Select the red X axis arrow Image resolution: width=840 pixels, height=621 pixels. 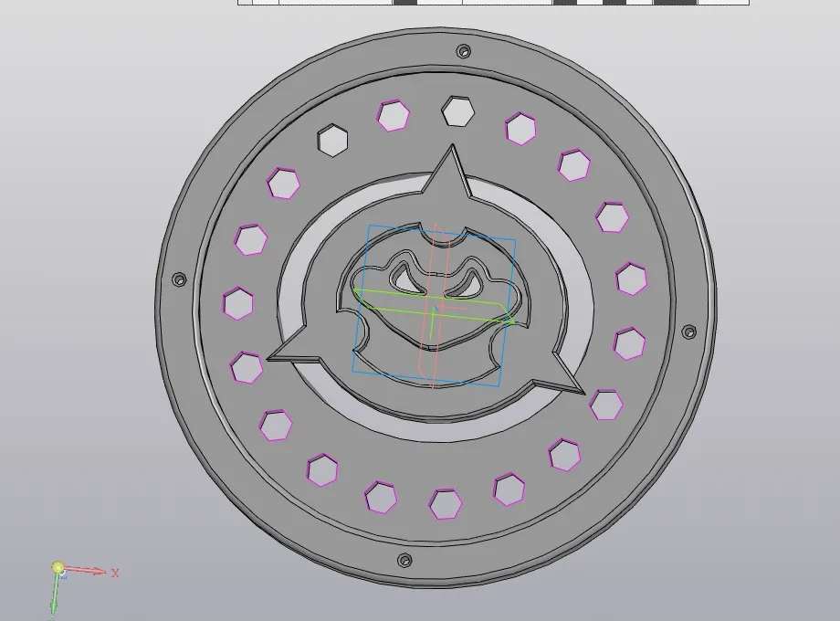coord(89,571)
